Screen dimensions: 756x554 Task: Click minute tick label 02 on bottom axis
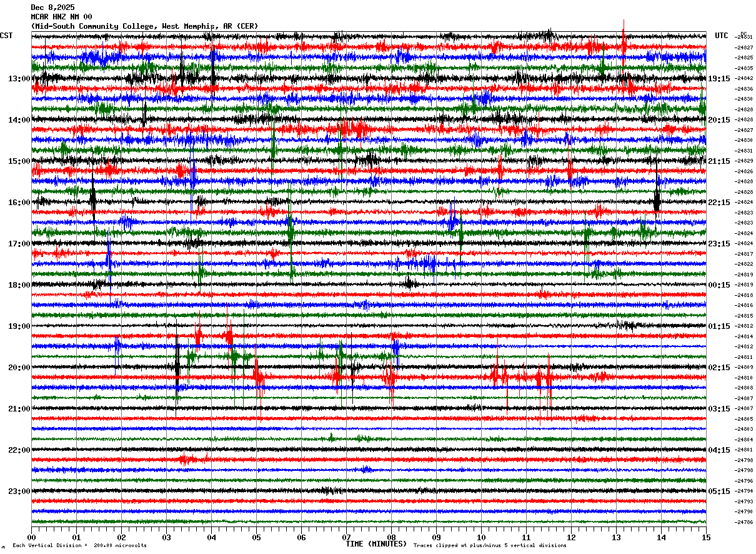pyautogui.click(x=121, y=536)
